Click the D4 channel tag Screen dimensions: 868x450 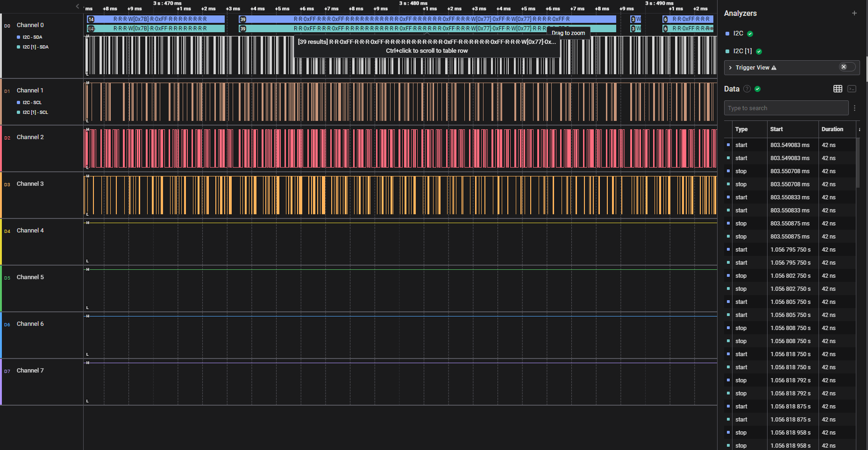[x=7, y=232]
